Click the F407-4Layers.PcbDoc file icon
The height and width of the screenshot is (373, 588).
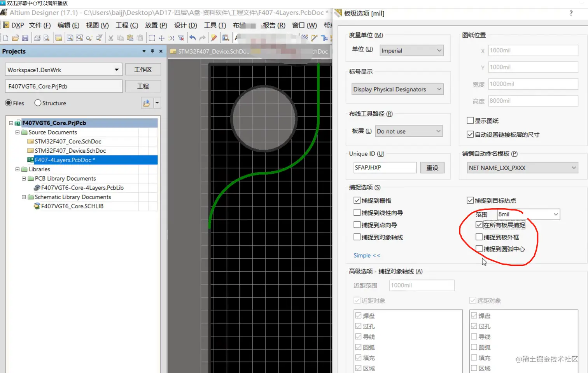tap(30, 160)
